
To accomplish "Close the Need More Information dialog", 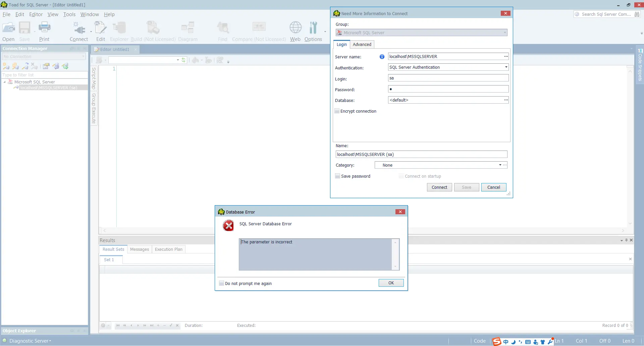I will point(505,13).
